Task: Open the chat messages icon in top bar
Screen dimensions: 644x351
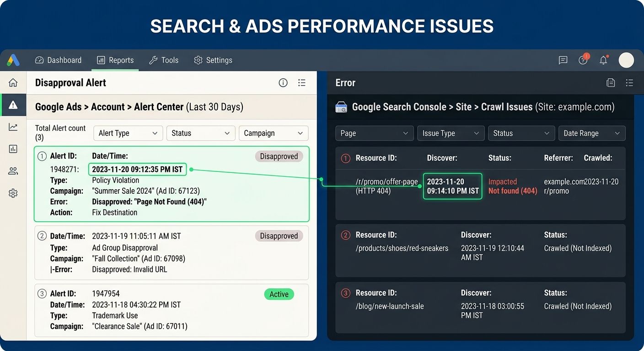Action: coord(563,60)
